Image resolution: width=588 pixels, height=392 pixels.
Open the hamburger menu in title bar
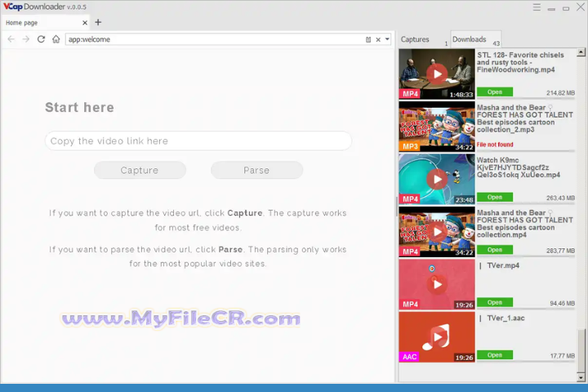[x=537, y=7]
